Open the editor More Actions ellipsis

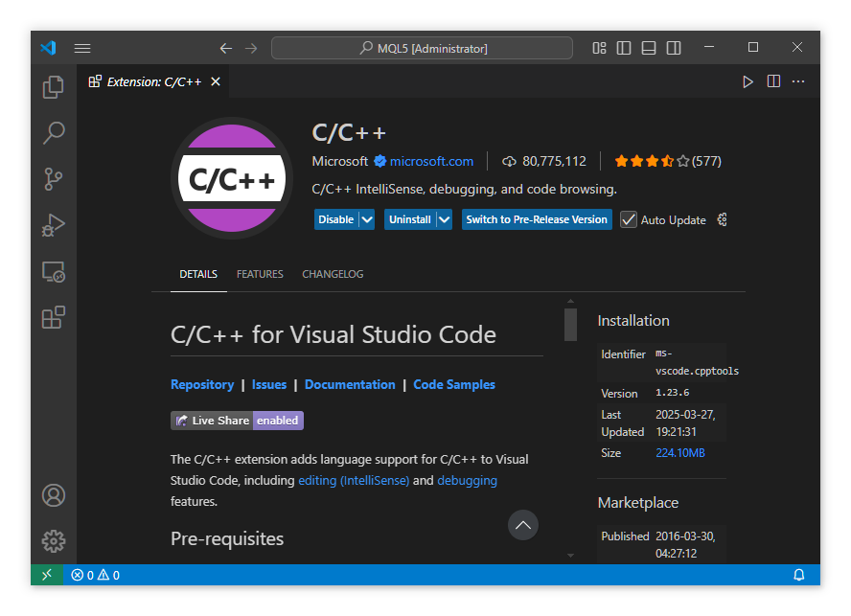pos(797,81)
